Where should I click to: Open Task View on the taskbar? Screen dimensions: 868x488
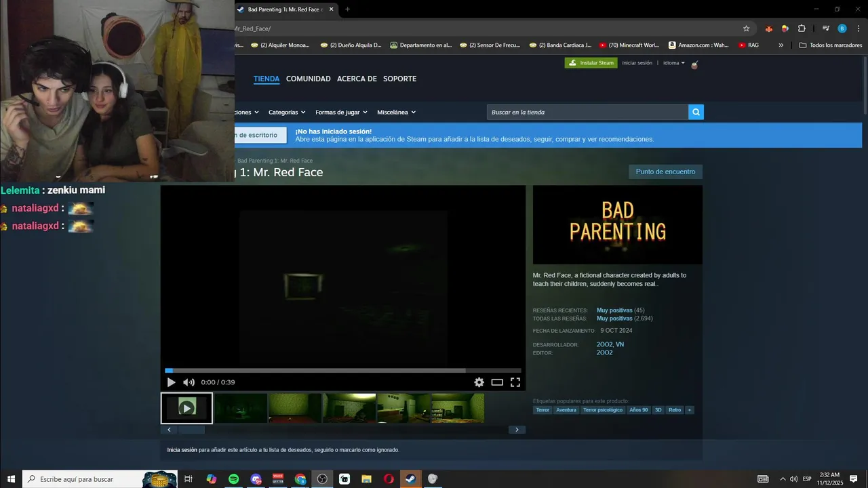click(x=189, y=479)
